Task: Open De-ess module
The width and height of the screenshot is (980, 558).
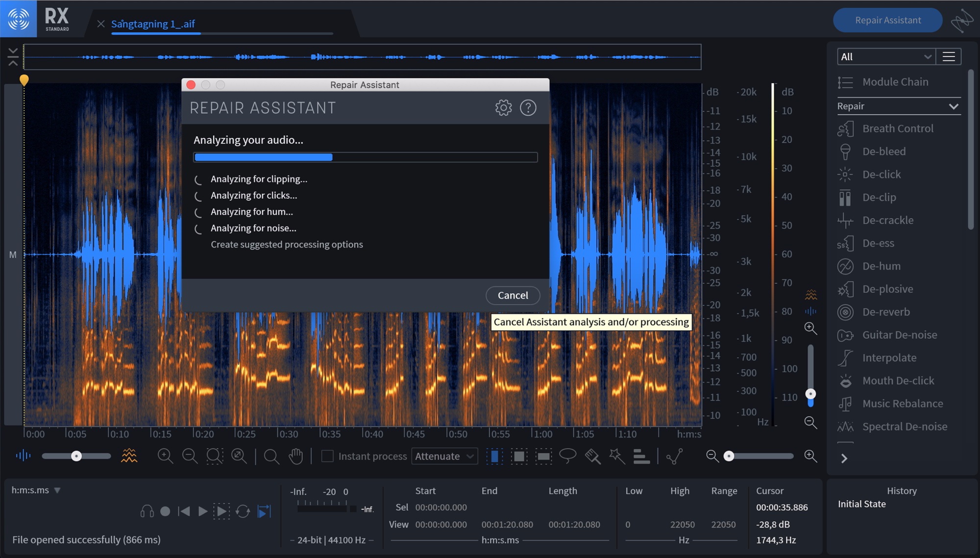Action: point(866,243)
